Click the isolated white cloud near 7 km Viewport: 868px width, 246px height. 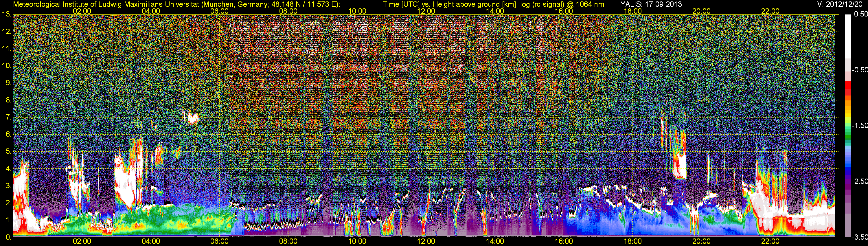coord(193,118)
